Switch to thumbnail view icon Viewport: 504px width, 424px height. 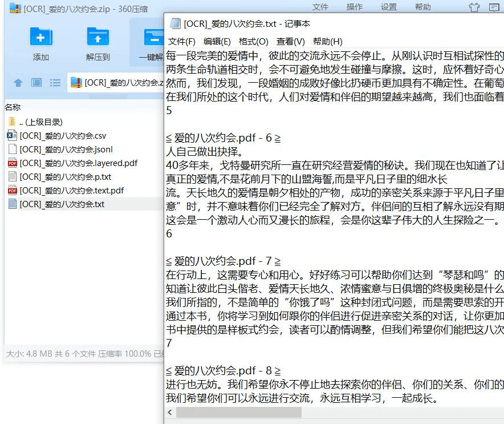36,82
